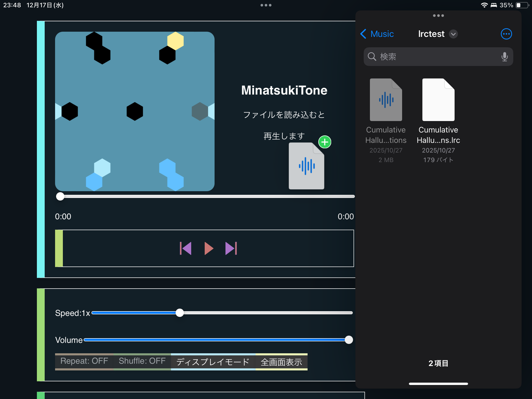Viewport: 532px width, 399px height.
Task: Turn Repeat on
Action: click(x=84, y=361)
